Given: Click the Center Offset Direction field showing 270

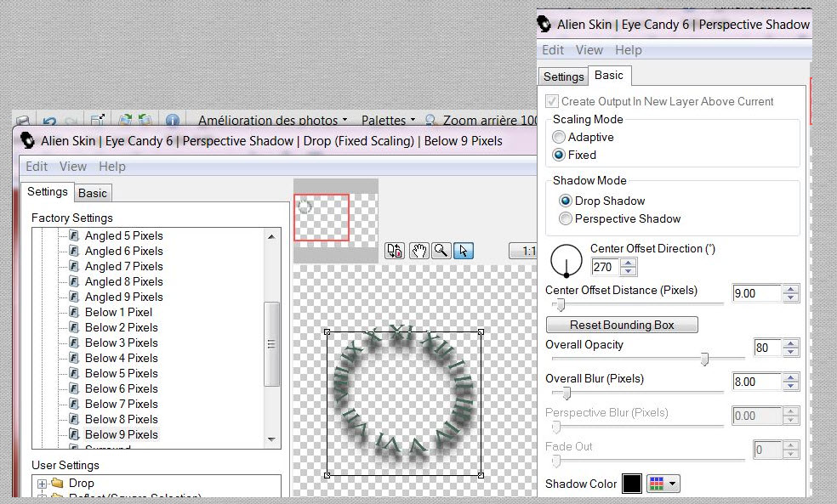Looking at the screenshot, I should pyautogui.click(x=606, y=267).
